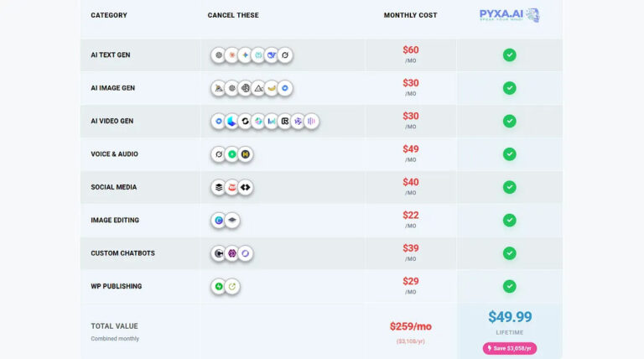The width and height of the screenshot is (644, 359).
Task: Click the $49 monthly cost value
Action: 411,149
